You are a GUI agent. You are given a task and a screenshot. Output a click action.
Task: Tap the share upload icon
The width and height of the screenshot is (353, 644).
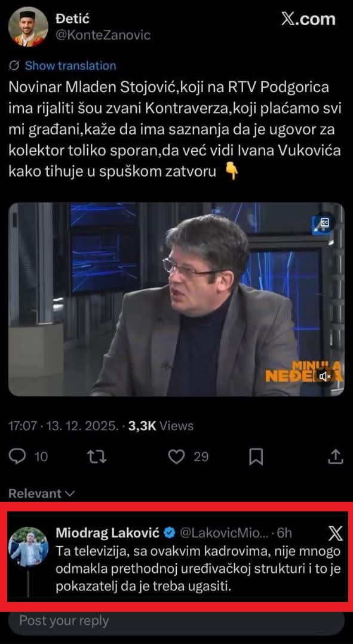(335, 456)
